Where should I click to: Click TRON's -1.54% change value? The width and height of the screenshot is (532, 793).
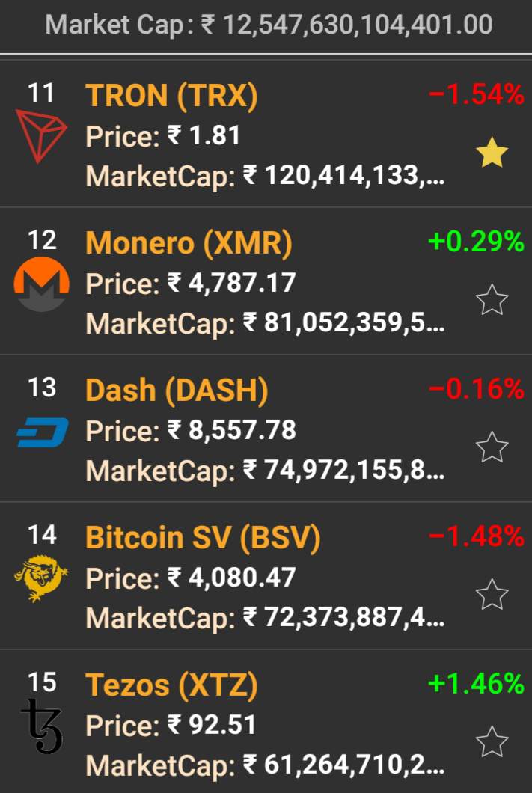pyautogui.click(x=476, y=94)
